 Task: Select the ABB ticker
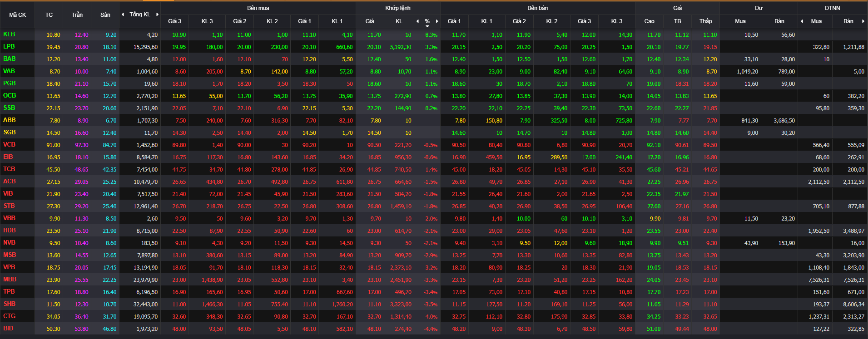click(x=9, y=120)
